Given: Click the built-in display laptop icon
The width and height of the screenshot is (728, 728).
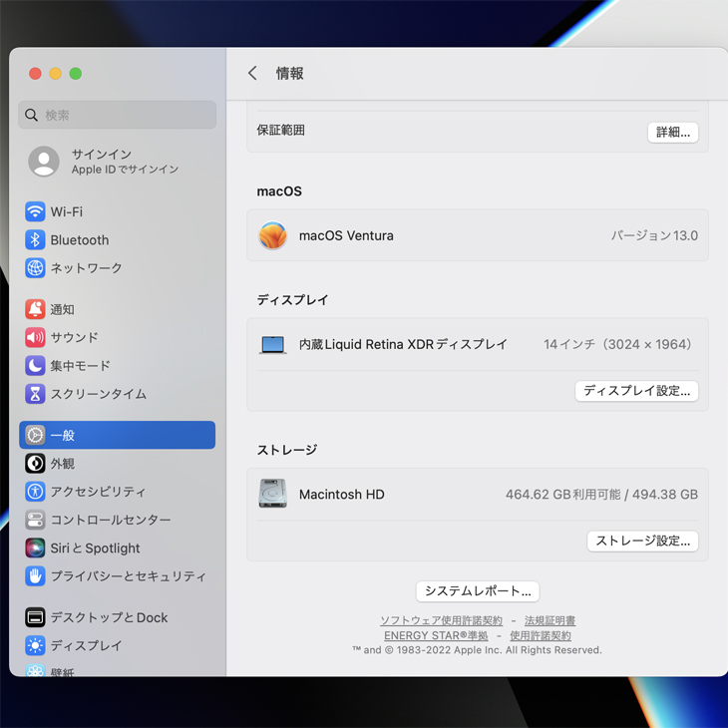Looking at the screenshot, I should (x=272, y=344).
